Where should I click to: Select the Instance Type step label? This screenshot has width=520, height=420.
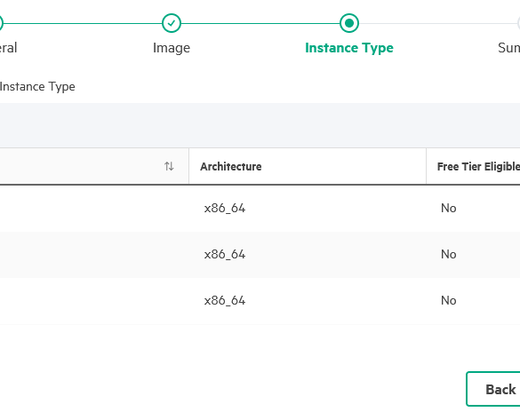[x=349, y=48]
